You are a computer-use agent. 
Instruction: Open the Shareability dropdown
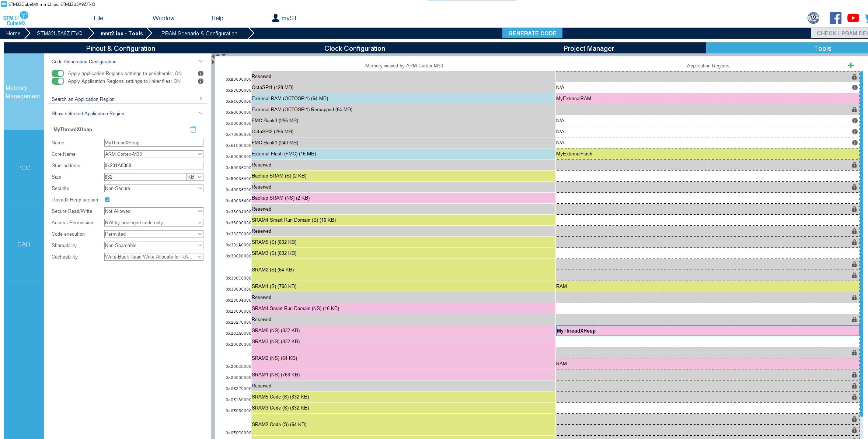click(x=154, y=245)
